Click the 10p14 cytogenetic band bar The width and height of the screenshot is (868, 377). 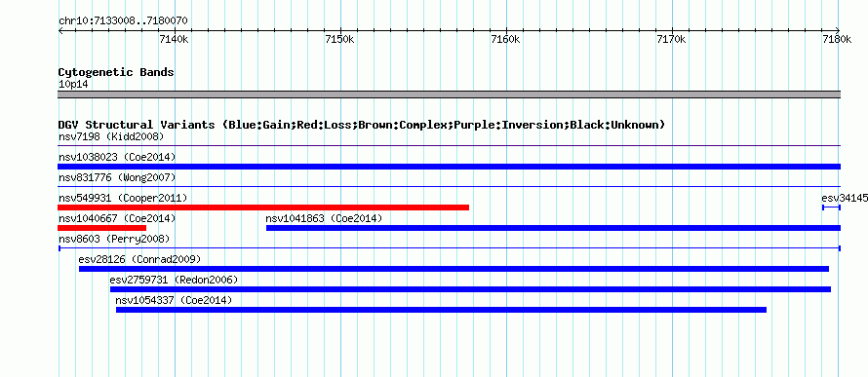tap(449, 94)
